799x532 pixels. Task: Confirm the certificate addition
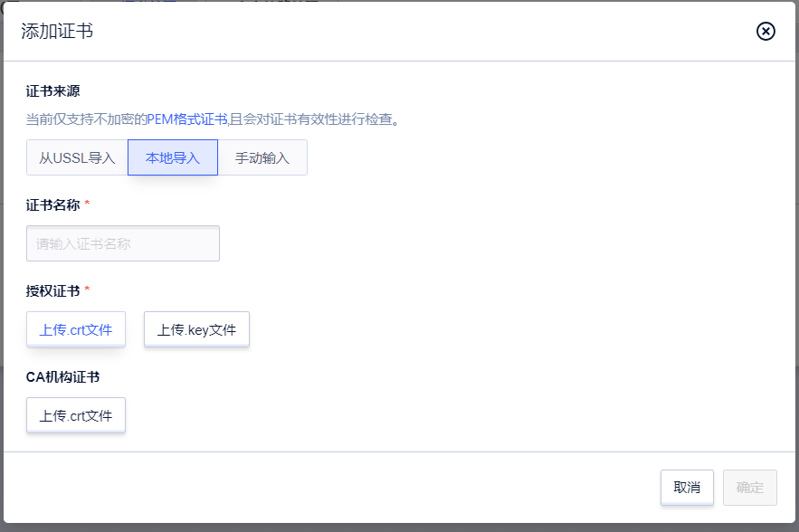(749, 487)
